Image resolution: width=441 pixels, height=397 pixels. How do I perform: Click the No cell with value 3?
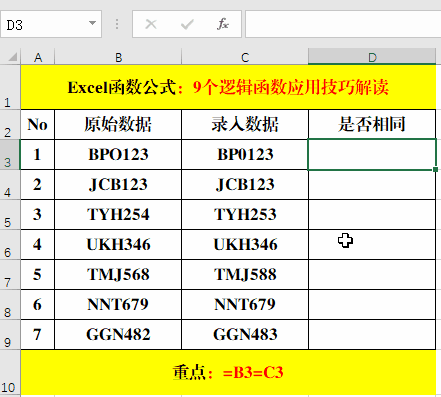tap(38, 214)
